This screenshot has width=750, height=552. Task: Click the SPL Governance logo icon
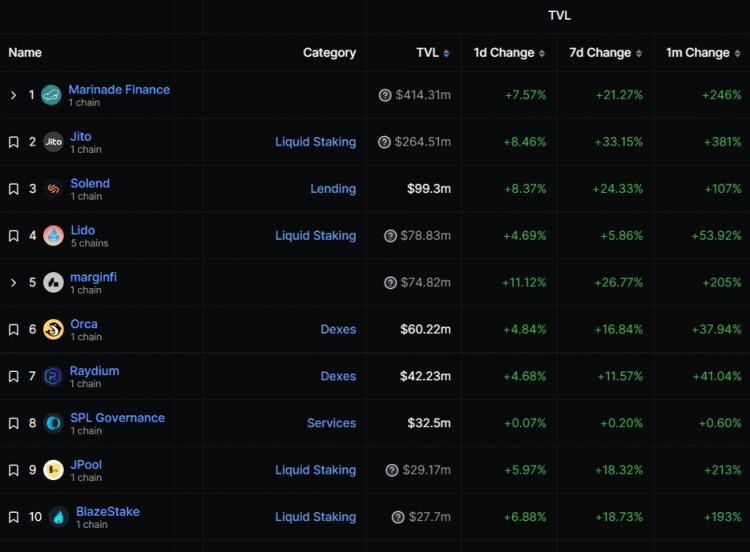tap(53, 423)
